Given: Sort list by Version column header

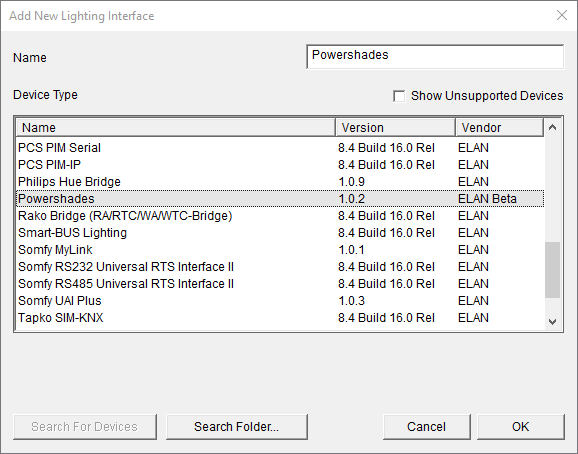Looking at the screenshot, I should [396, 128].
